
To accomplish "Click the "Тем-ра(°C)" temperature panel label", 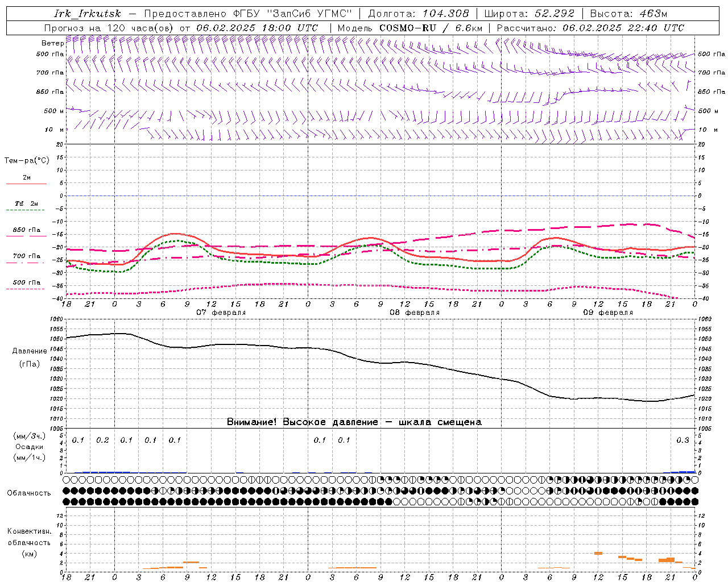I will coord(27,161).
